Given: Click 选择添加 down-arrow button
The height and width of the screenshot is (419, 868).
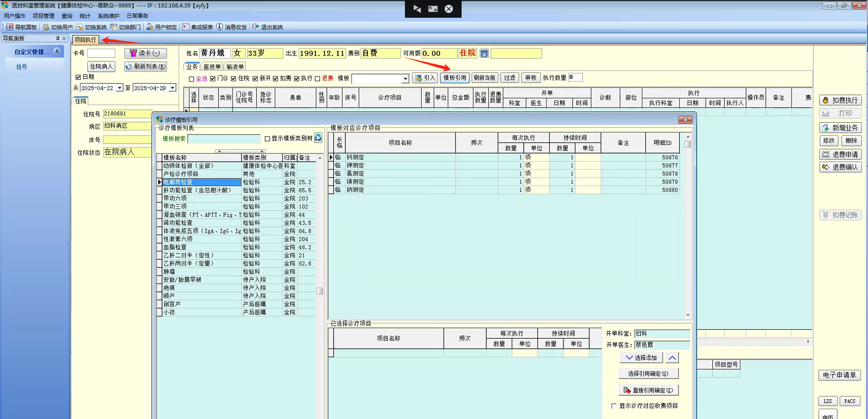Looking at the screenshot, I should [x=641, y=357].
